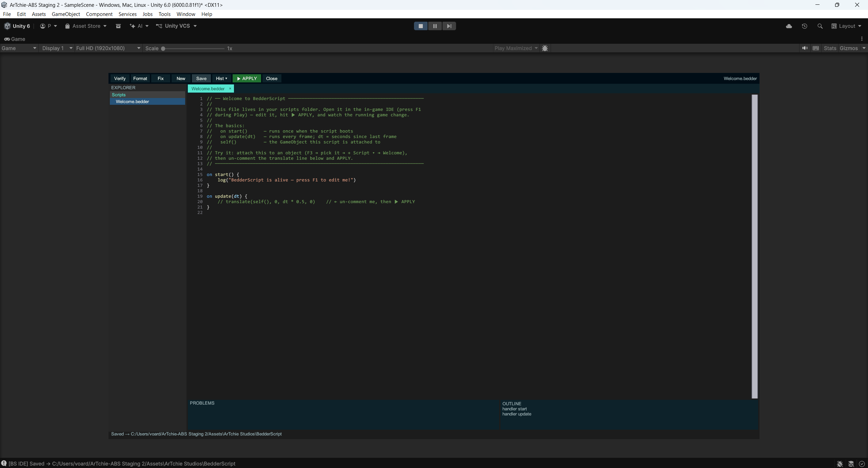Toggle Gizmos in Game view
The image size is (868, 468).
(849, 48)
